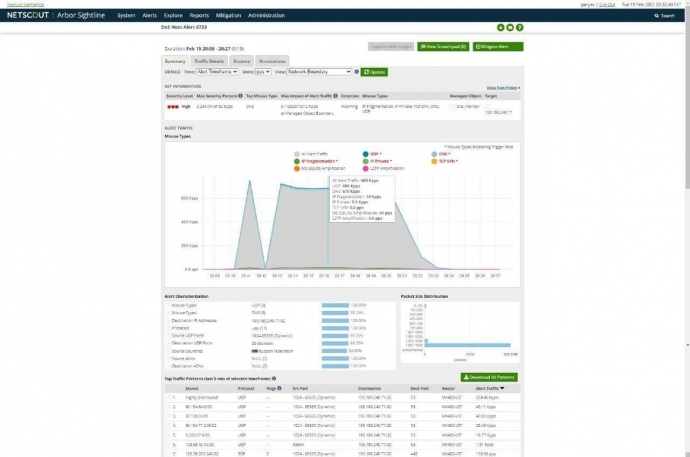Click info icon beside Max Impact of Alert Traffic
690x457 pixels.
tap(335, 95)
